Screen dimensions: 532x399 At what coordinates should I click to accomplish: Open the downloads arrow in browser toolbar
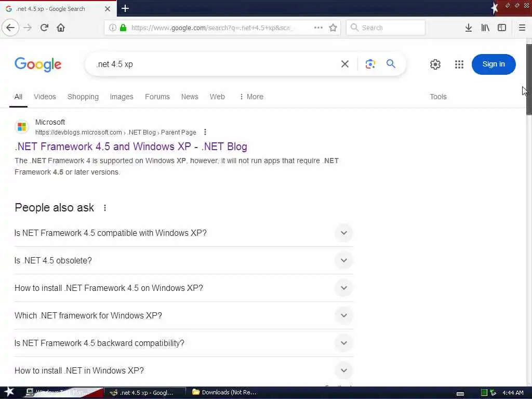point(469,28)
